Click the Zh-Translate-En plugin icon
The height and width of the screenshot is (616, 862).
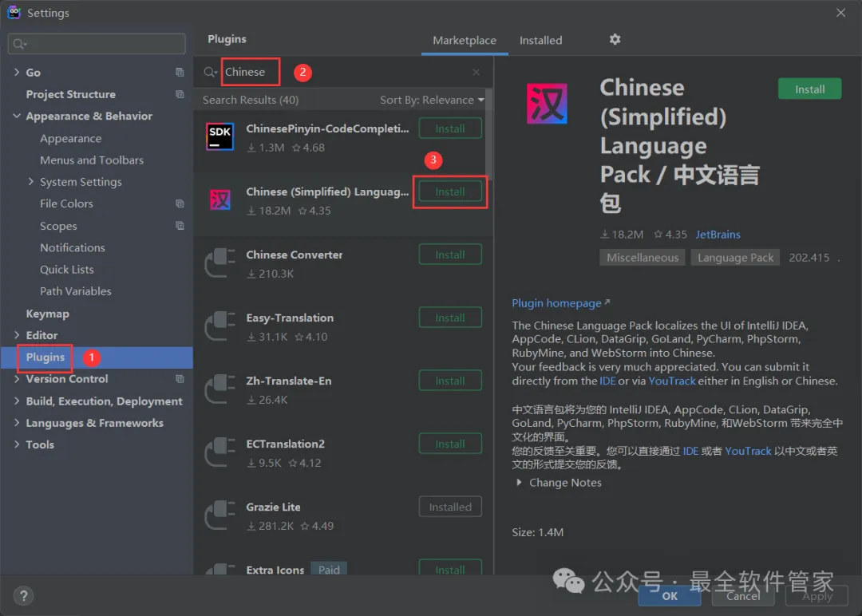(220, 389)
